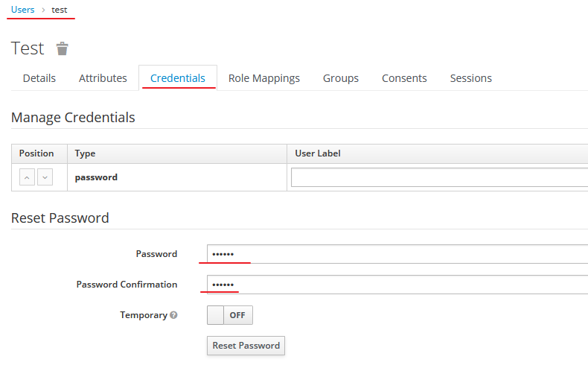588x371 pixels.
Task: Click the User Label text box
Action: coord(439,177)
